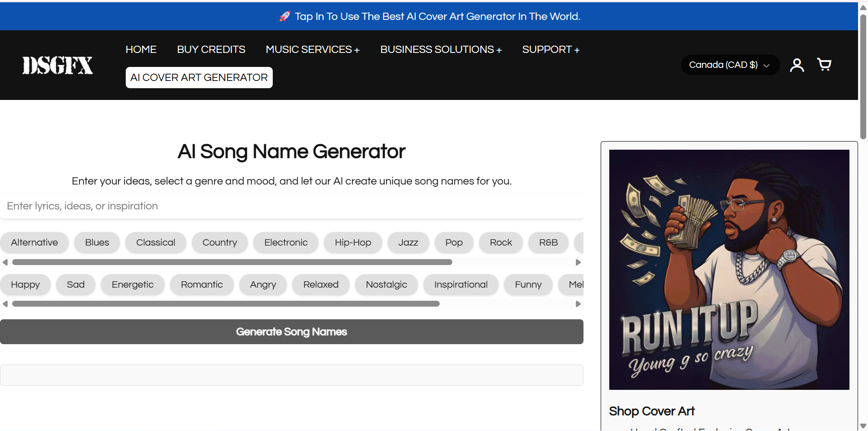Select the Hip-Hop genre chip
The image size is (868, 431).
click(353, 242)
